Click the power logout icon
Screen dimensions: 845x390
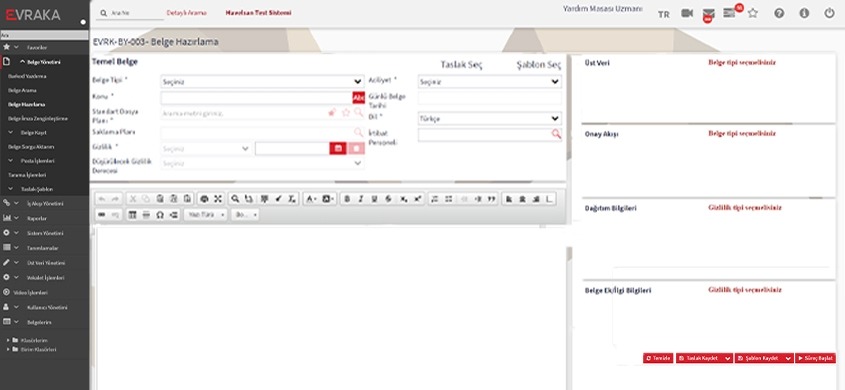click(829, 13)
